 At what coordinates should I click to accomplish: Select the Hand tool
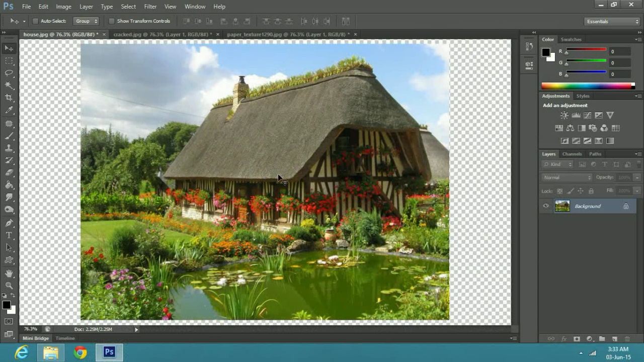coord(9,273)
